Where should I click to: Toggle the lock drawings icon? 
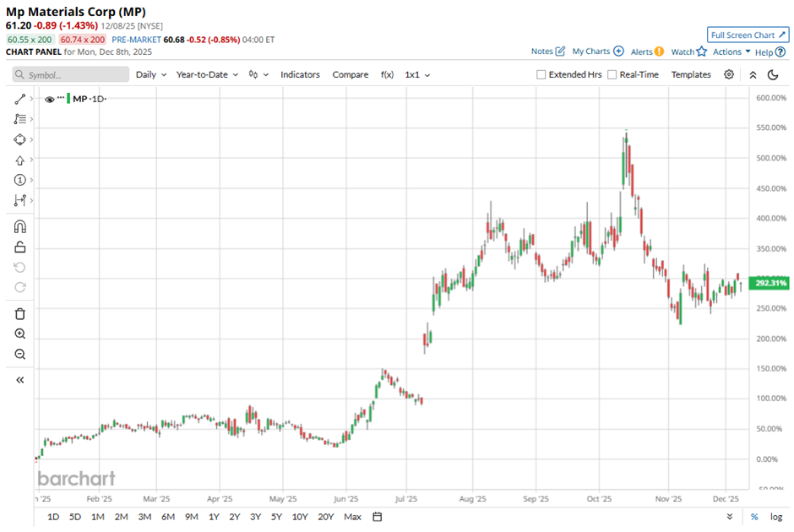coord(19,247)
